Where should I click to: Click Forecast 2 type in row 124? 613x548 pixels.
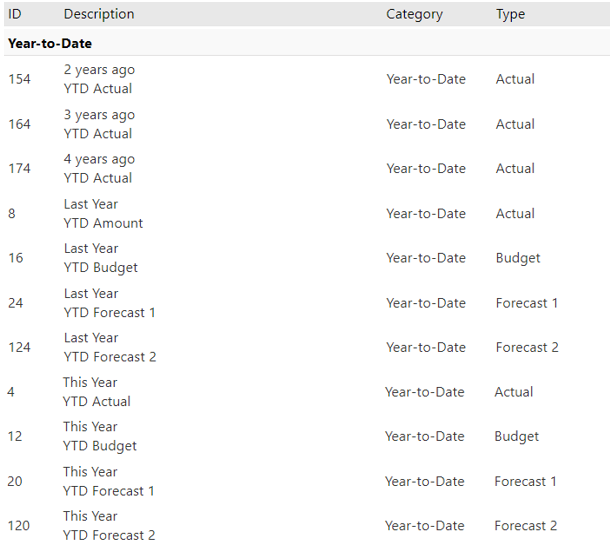point(526,347)
